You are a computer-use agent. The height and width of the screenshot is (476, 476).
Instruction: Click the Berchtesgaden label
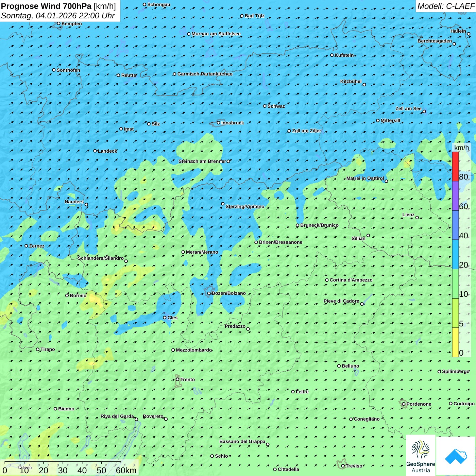pyautogui.click(x=435, y=41)
